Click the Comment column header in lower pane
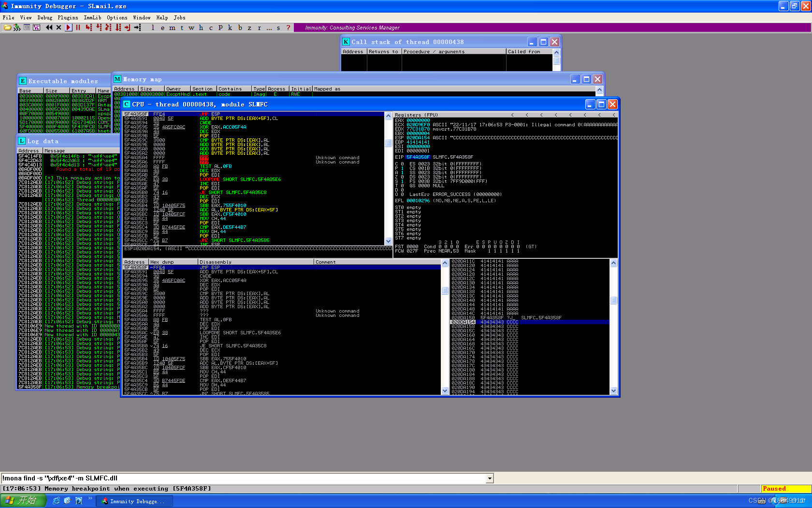The width and height of the screenshot is (812, 508). coord(377,262)
